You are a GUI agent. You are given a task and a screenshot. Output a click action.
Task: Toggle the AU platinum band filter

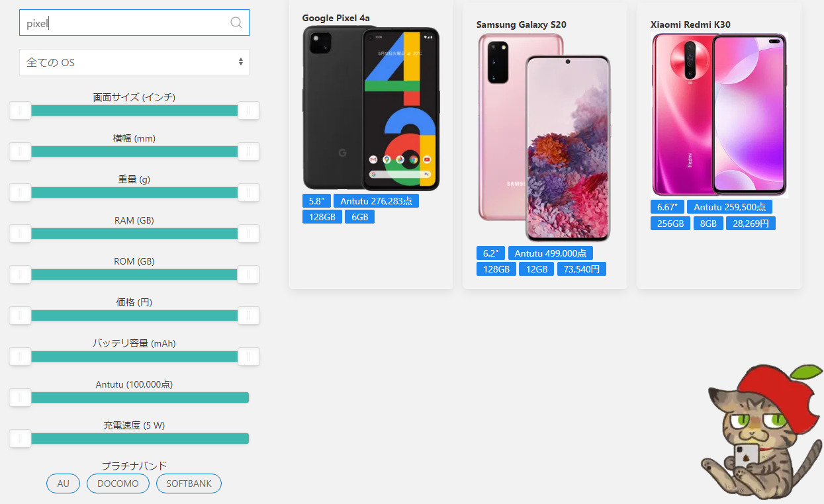tap(63, 483)
